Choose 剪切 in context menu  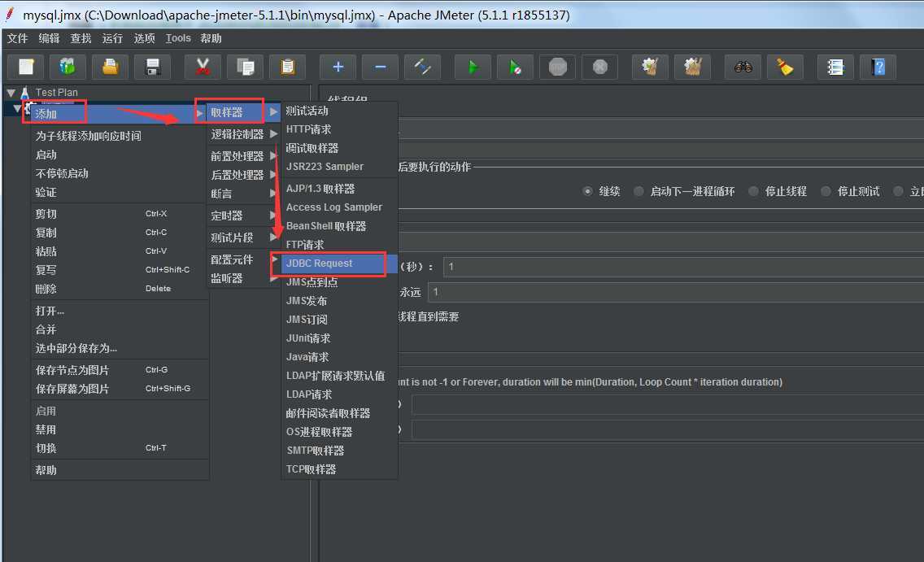pos(119,214)
